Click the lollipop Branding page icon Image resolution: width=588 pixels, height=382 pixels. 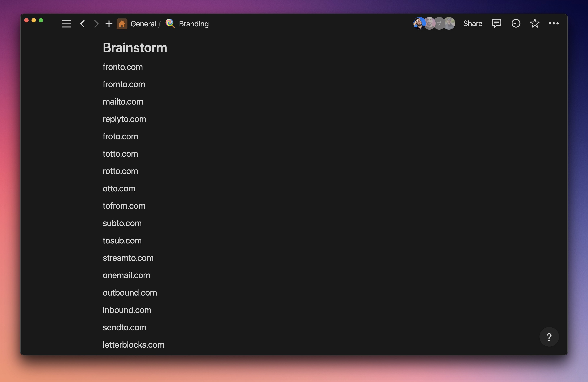tap(170, 24)
